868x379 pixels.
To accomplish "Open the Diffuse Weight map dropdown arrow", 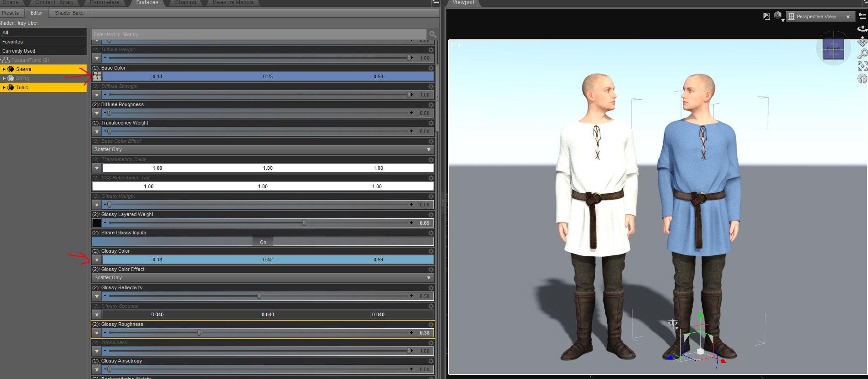I will pyautogui.click(x=97, y=58).
